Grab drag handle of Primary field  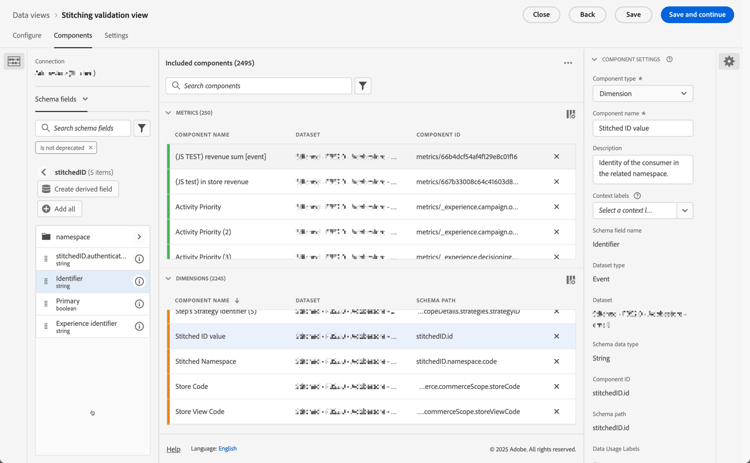(x=46, y=304)
